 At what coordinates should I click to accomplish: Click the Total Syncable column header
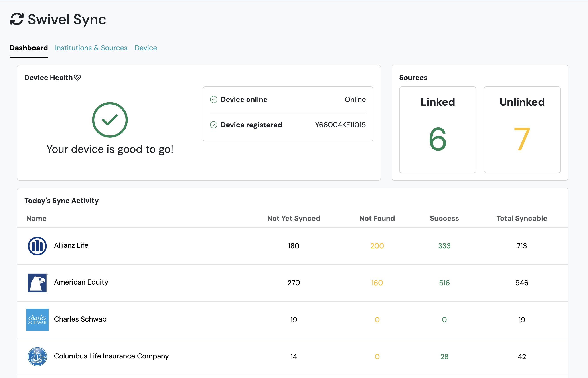(522, 218)
